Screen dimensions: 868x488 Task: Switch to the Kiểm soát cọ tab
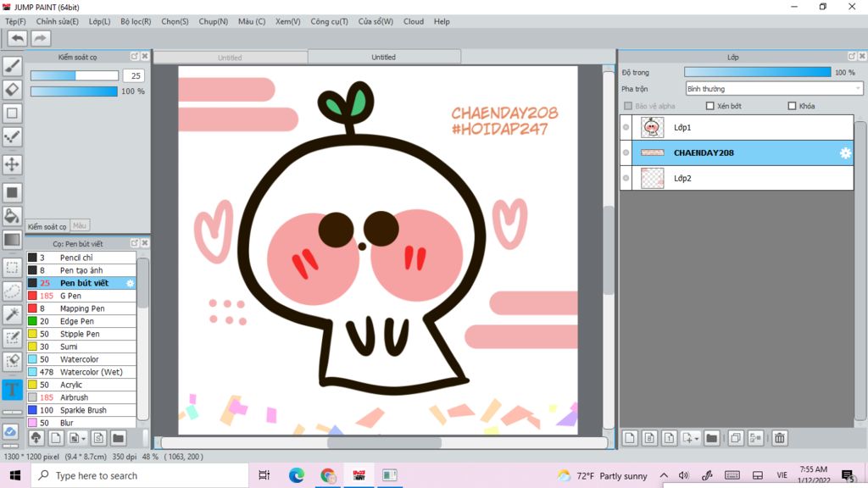tap(47, 226)
